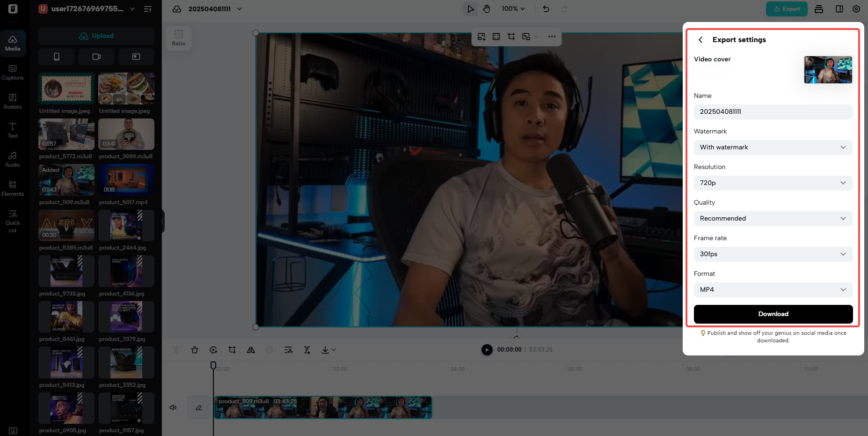Crop the selected video clip
The image size is (868, 436).
pyautogui.click(x=232, y=350)
